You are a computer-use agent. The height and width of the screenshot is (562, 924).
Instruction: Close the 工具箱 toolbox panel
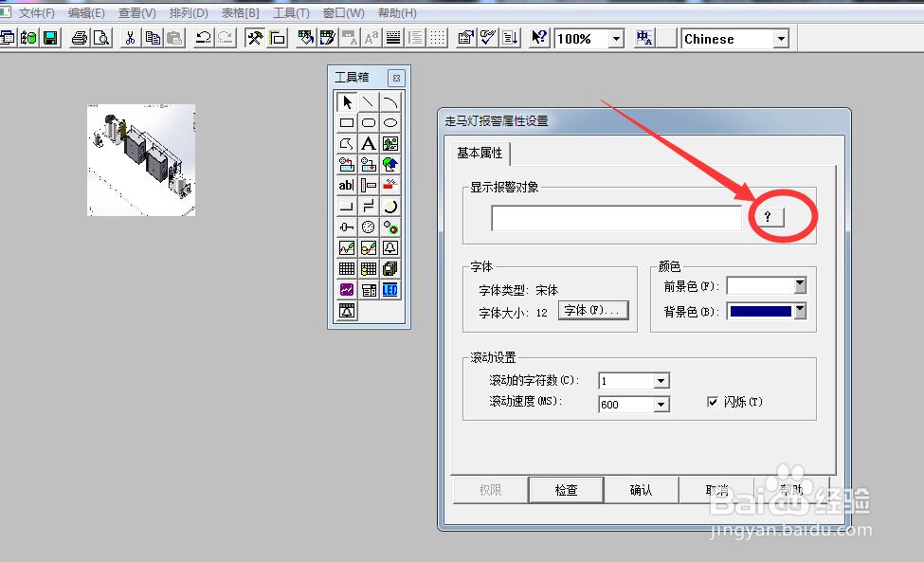(396, 78)
